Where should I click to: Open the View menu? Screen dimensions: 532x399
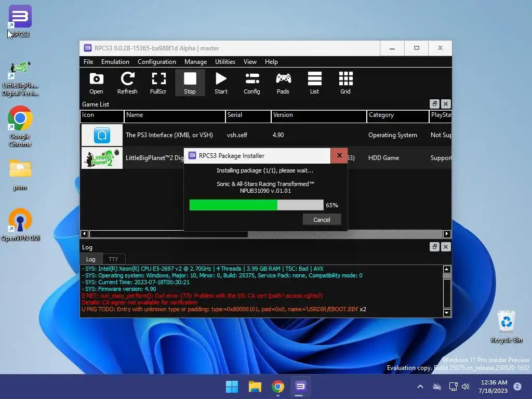click(250, 62)
